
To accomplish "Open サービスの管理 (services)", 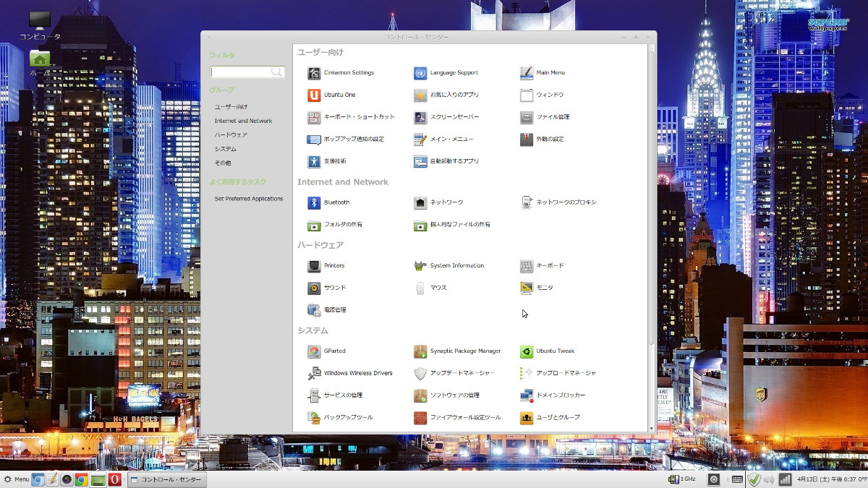I will pyautogui.click(x=335, y=395).
